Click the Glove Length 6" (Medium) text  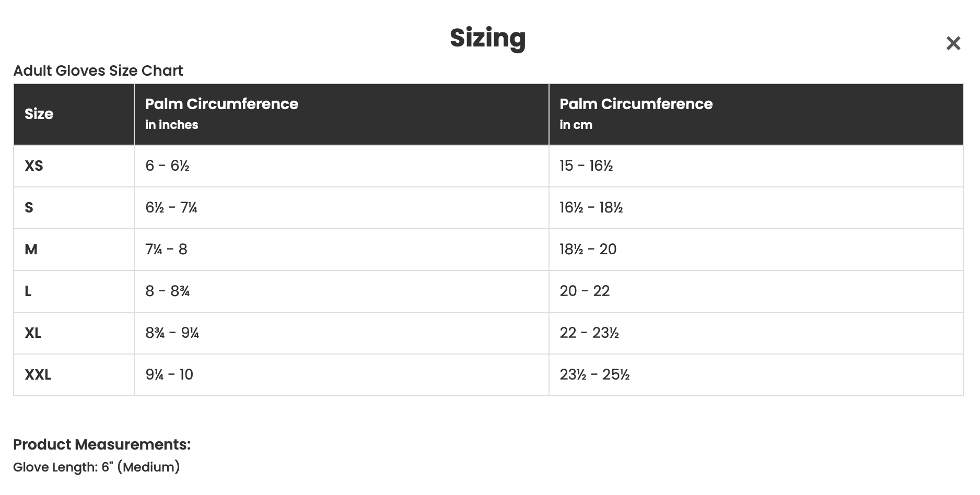pyautogui.click(x=97, y=467)
